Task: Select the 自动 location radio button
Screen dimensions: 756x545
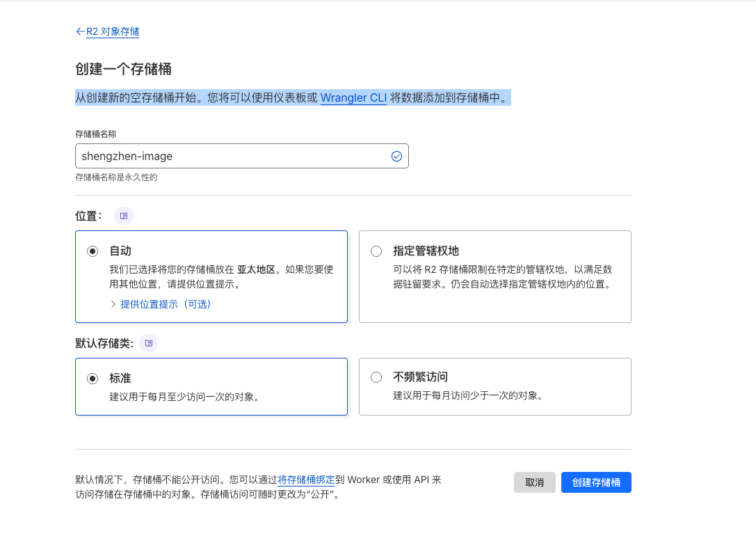Action: (93, 251)
